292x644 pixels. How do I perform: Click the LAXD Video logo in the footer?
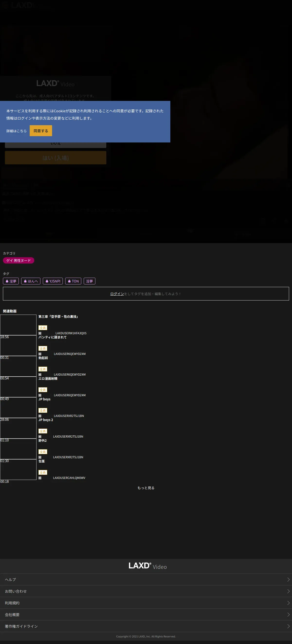coord(148,566)
